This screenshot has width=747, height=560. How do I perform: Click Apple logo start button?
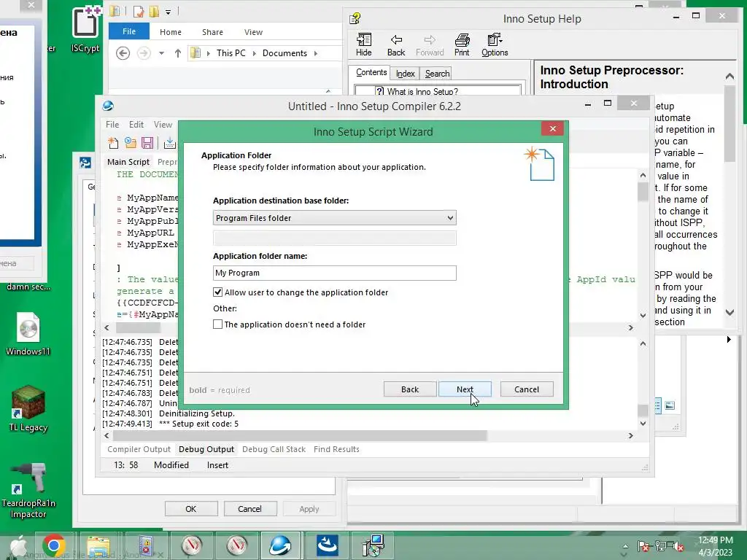coord(18,545)
